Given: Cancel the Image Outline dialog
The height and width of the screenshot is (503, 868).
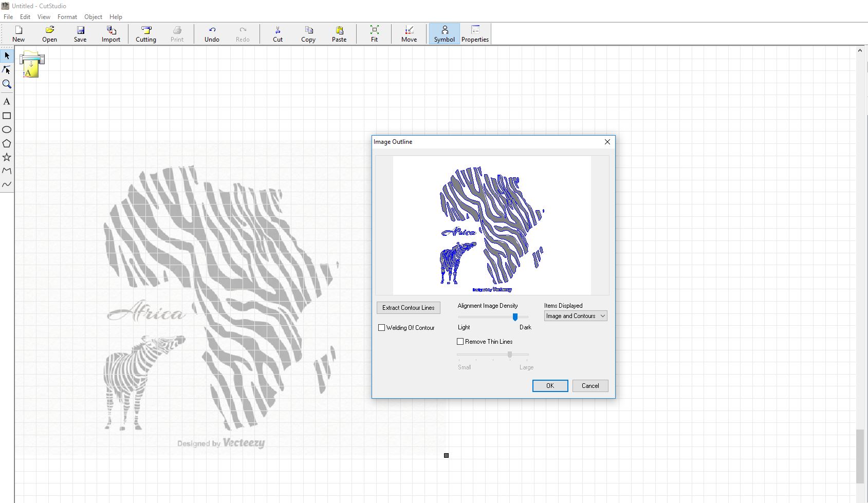Looking at the screenshot, I should tap(590, 386).
